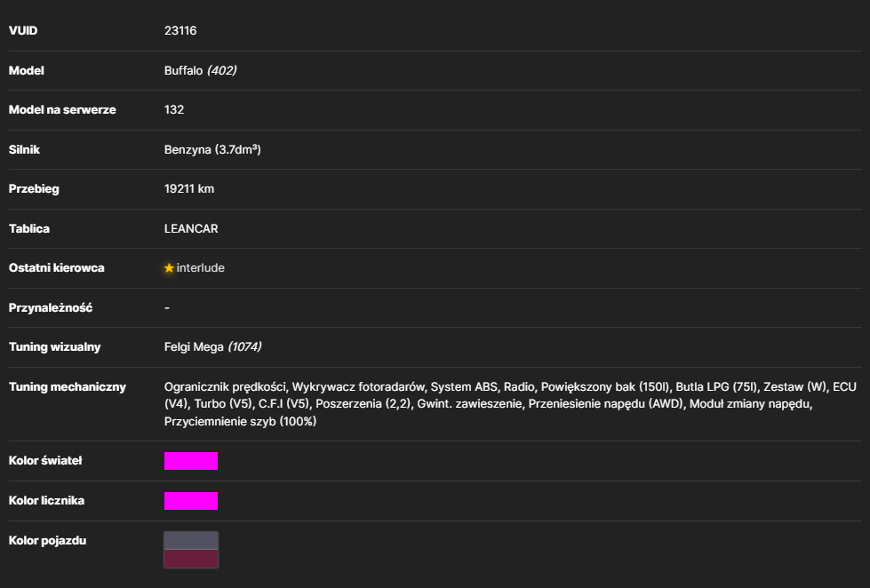Click the gold star icon beside interlude
The image size is (870, 588).
169,268
